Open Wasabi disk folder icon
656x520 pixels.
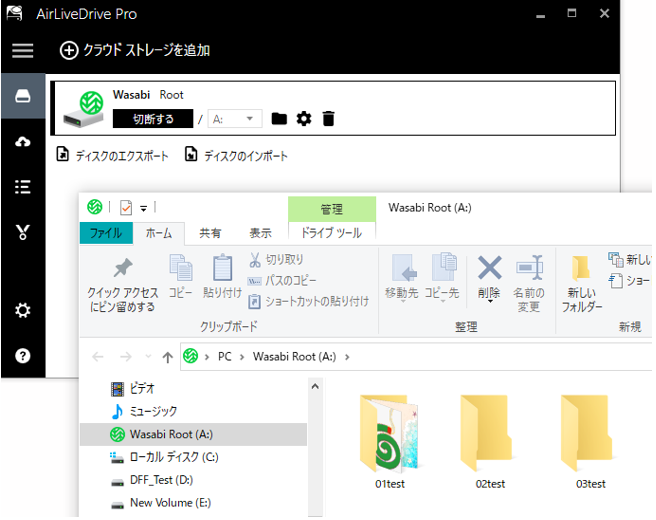[279, 119]
